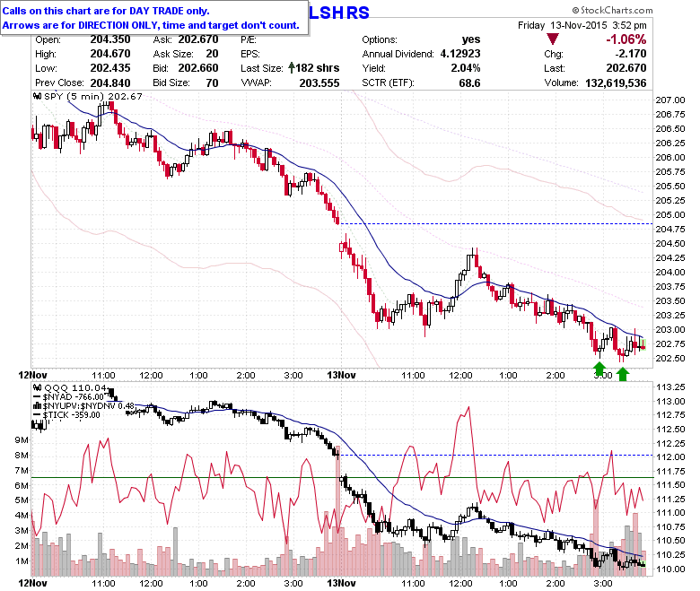
Task: Click the Options value yes
Action: (x=471, y=39)
